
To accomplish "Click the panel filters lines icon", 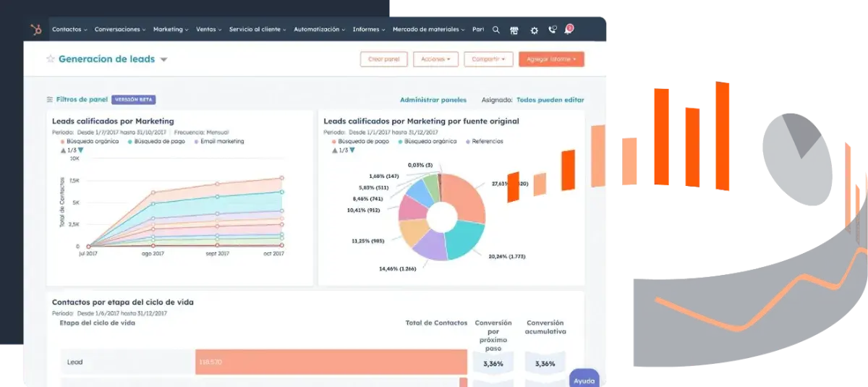I will 50,100.
